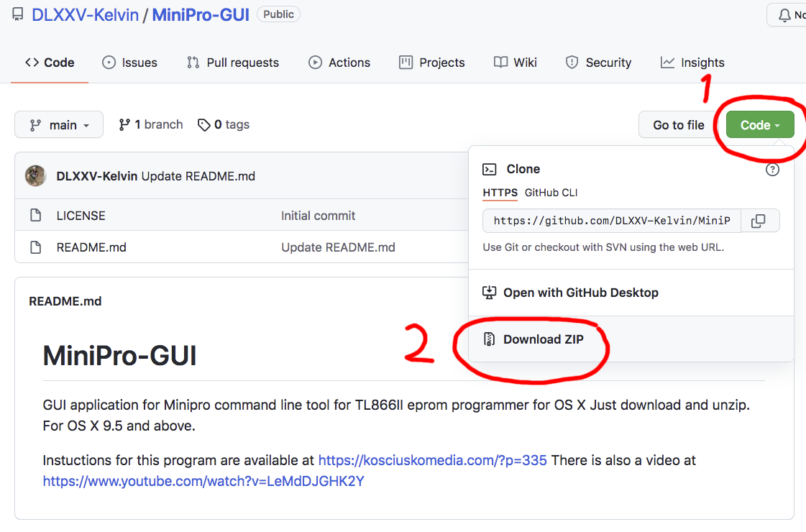Click the Go to file button

click(679, 125)
